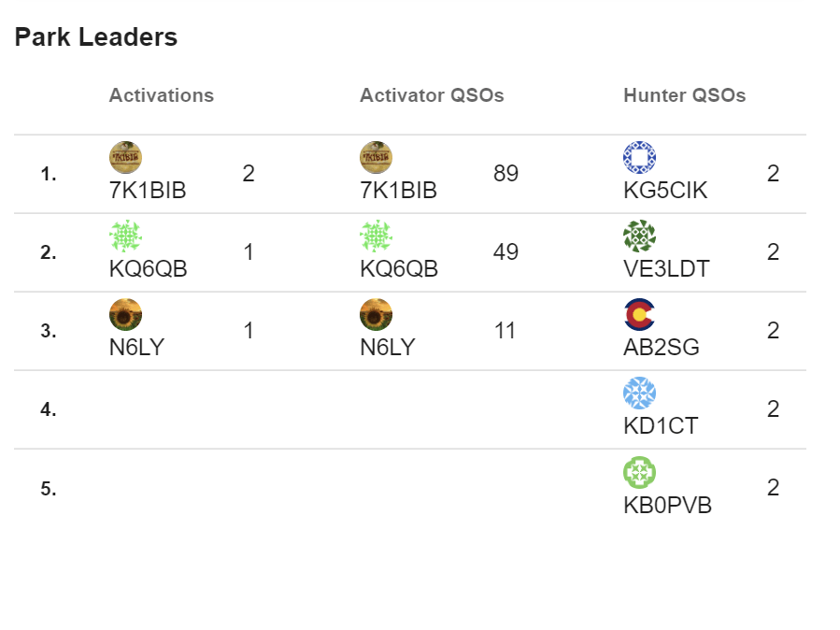Click N6LY callsign under Activator QSOs
Image resolution: width=840 pixels, height=630 pixels.
387,348
